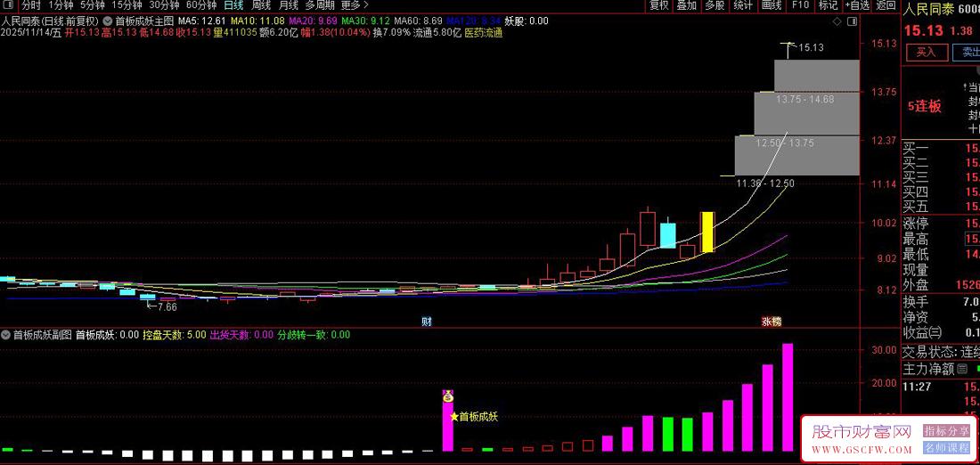Open the 指标分享 link
This screenshot has height=465, width=980.
point(947,430)
